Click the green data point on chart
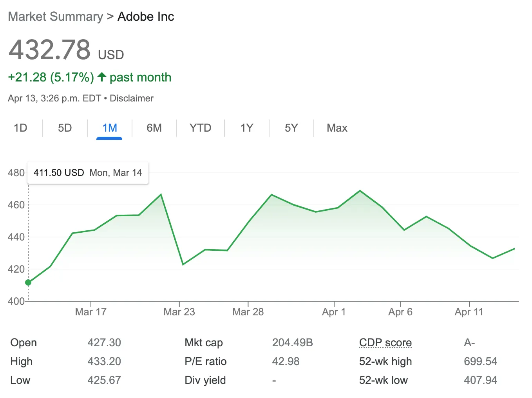 (x=28, y=282)
